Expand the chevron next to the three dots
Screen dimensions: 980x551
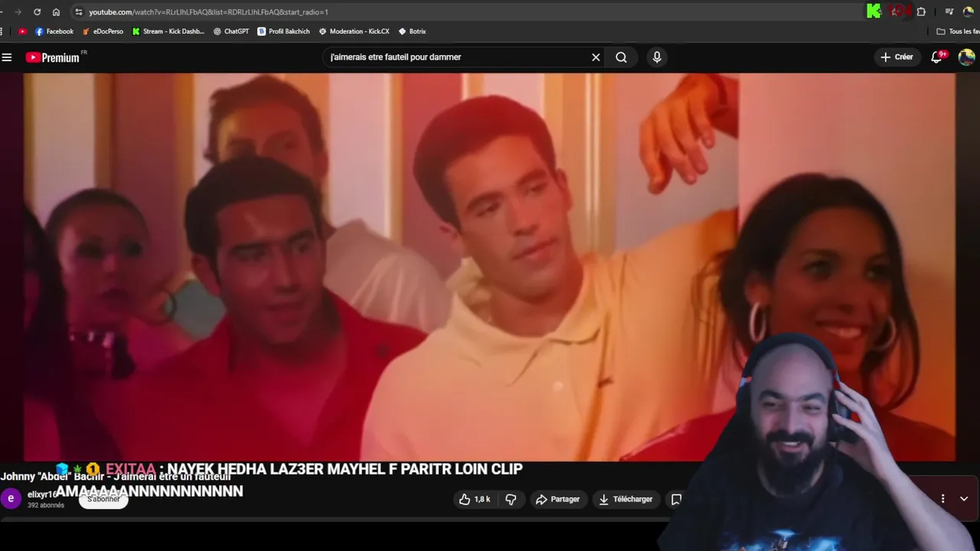[x=964, y=499]
